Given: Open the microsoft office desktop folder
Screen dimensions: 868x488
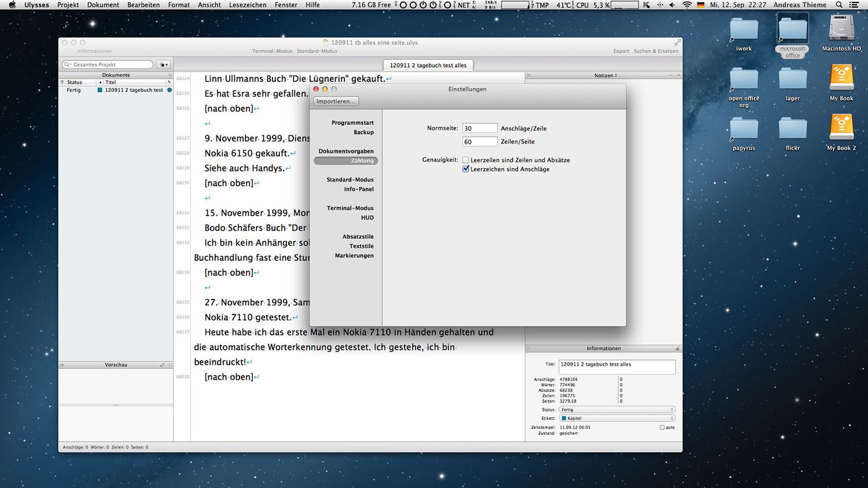Looking at the screenshot, I should pyautogui.click(x=793, y=30).
